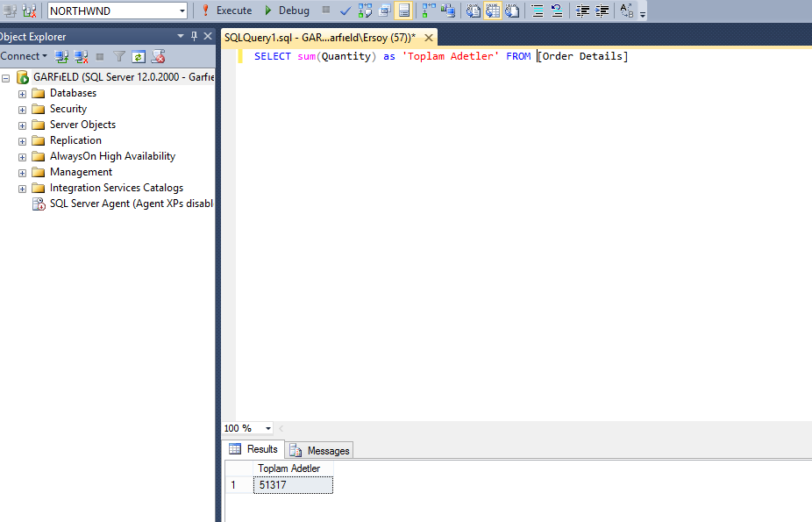The height and width of the screenshot is (522, 812).
Task: Parse the query with the checkmark icon
Action: click(345, 11)
